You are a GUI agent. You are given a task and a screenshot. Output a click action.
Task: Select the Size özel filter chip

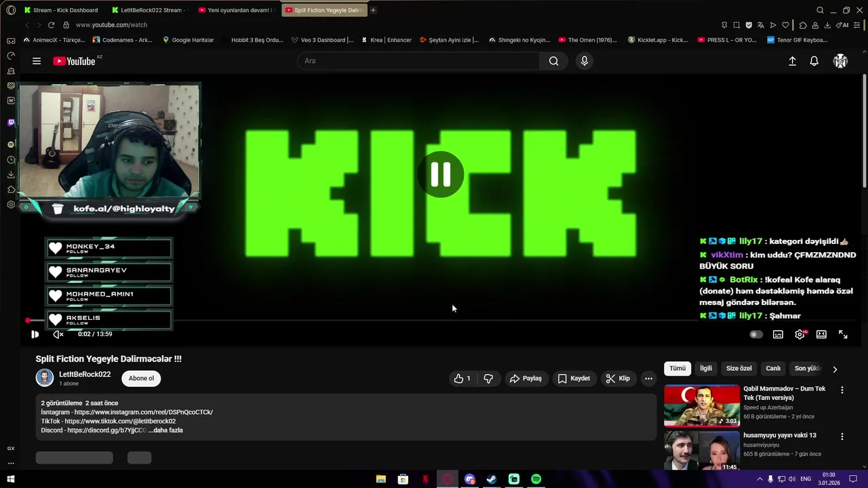click(738, 369)
